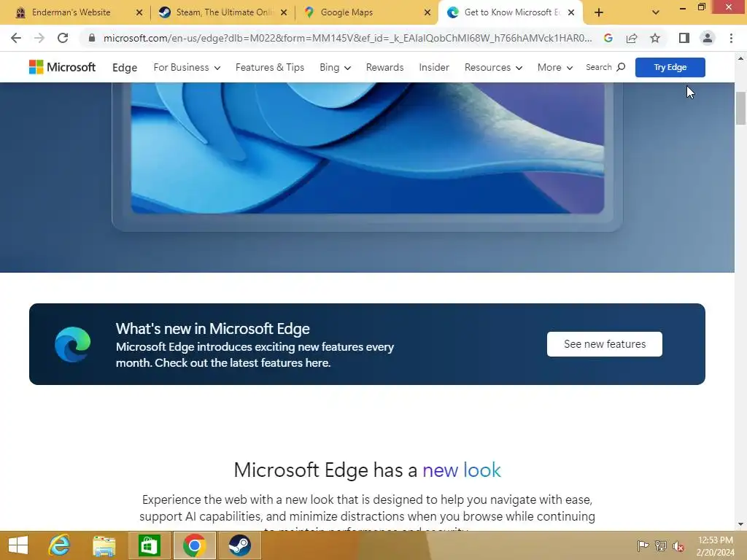Launch Internet Explorer from taskbar

(59, 545)
